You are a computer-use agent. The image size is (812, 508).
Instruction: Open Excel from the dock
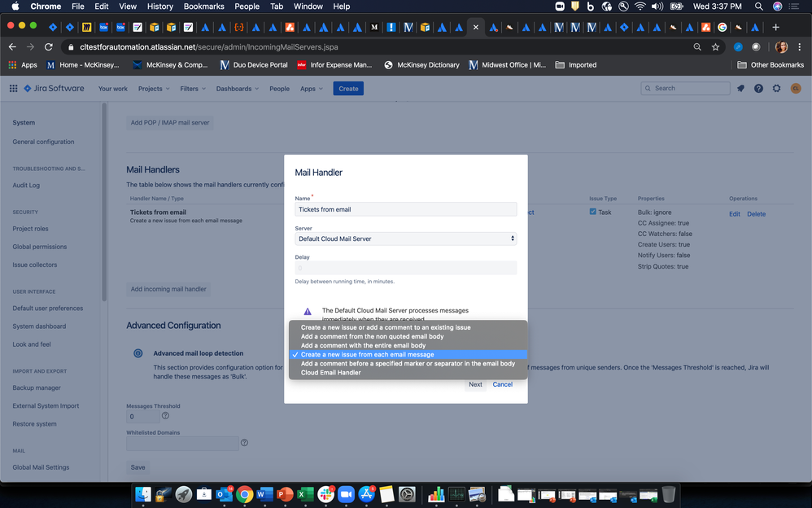(305, 494)
